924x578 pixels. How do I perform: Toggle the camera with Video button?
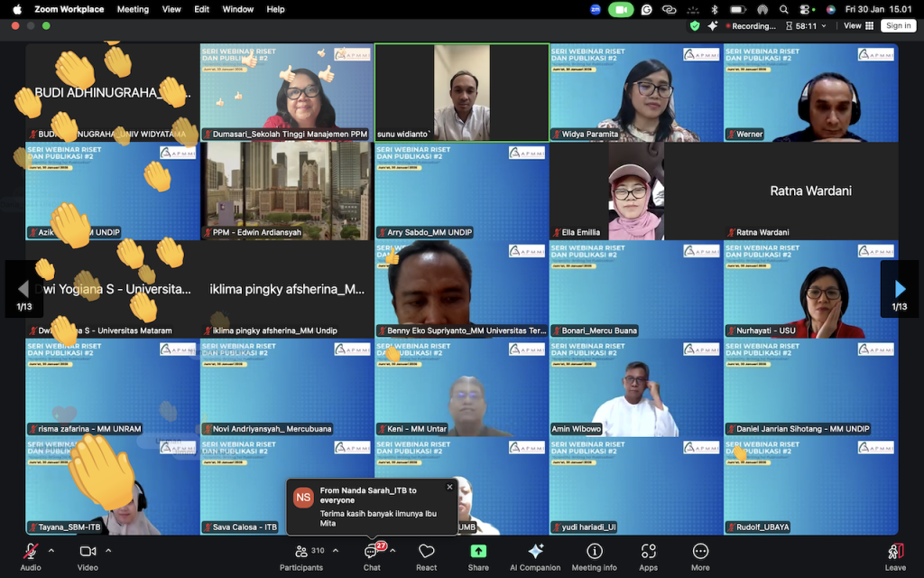(x=88, y=556)
